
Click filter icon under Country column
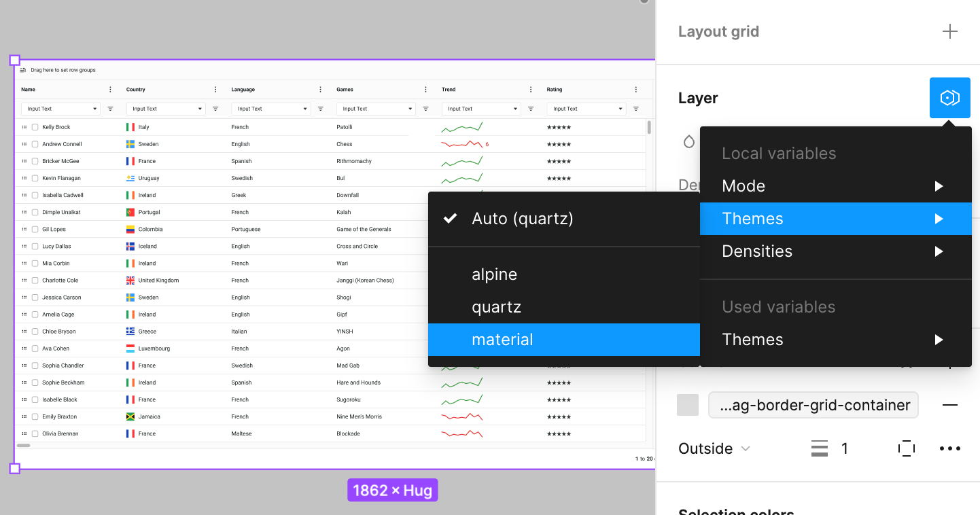pyautogui.click(x=215, y=109)
